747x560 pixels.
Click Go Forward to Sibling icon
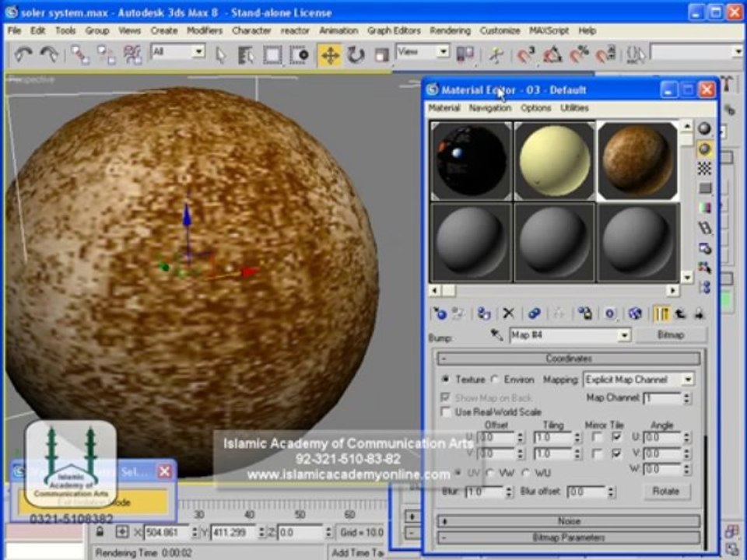point(699,313)
